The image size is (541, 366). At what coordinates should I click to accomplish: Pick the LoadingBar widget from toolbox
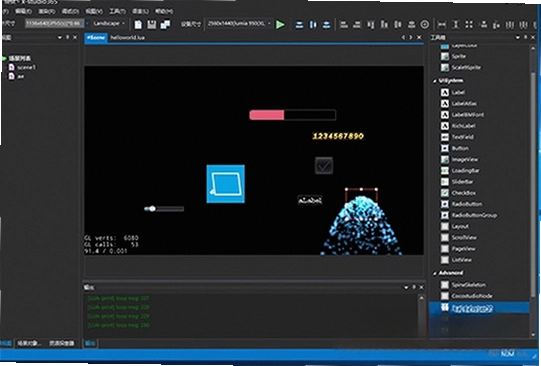tap(465, 170)
